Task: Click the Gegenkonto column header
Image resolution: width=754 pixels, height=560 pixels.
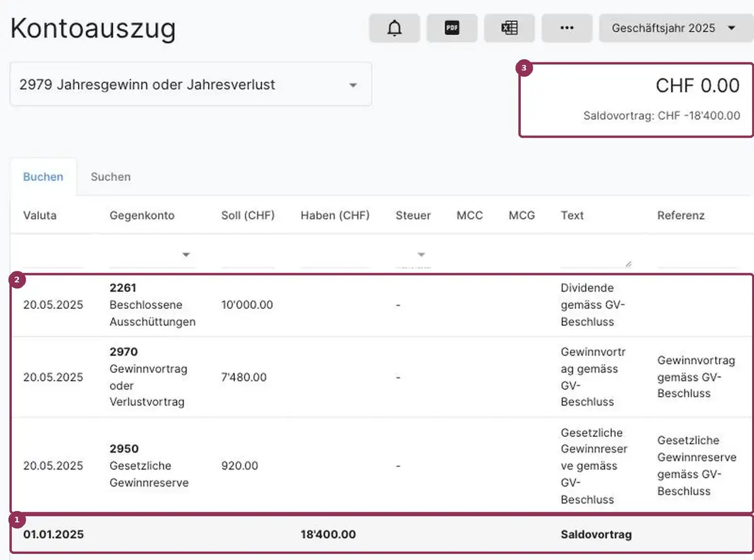Action: click(142, 215)
